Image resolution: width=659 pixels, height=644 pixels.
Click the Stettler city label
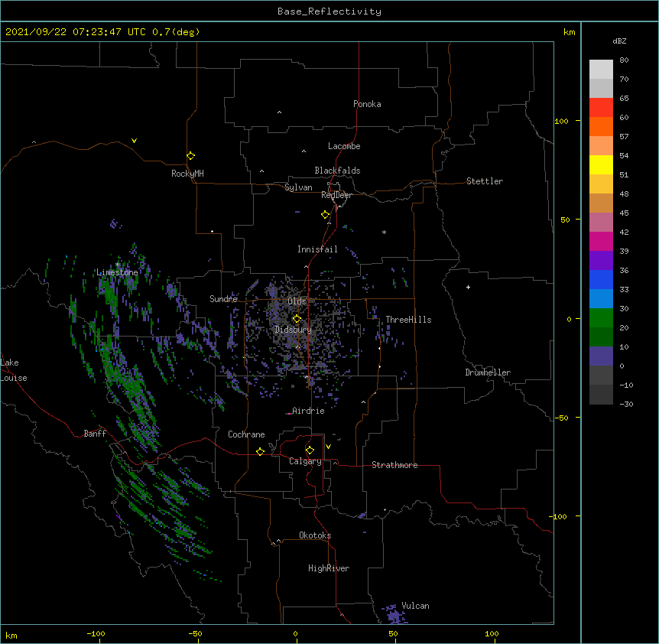click(485, 181)
